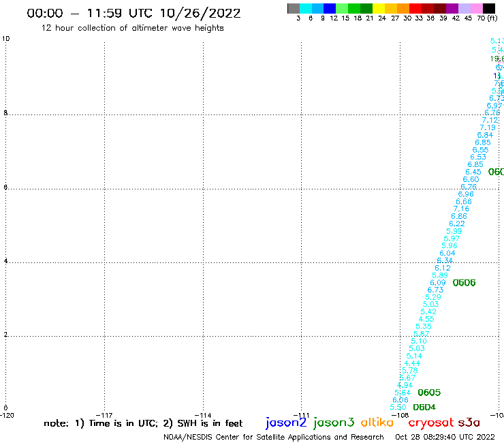Click the '-120' longitude axis label
Screen dimensions: 504x443
point(7,415)
